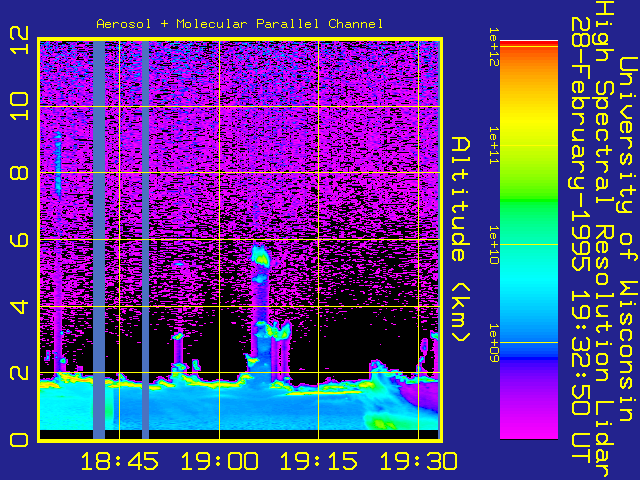Click the narrow gray data-gap stripe right of the 18:45 gridline
The image size is (640, 480).
click(x=145, y=240)
